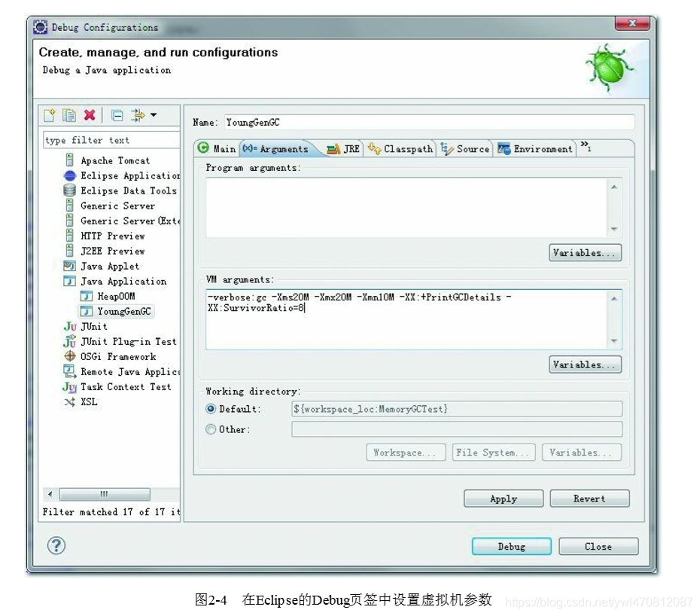Screen dimensions: 700x616
Task: Click the Revert button
Action: [x=590, y=499]
